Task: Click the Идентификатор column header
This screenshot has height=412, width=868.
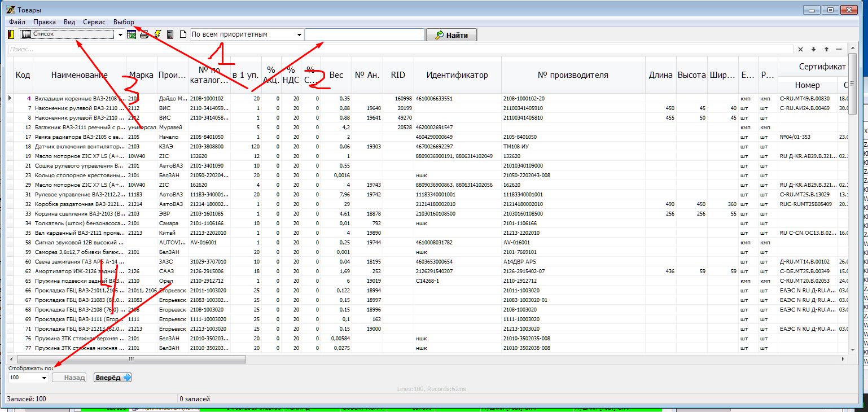Action: [457, 75]
